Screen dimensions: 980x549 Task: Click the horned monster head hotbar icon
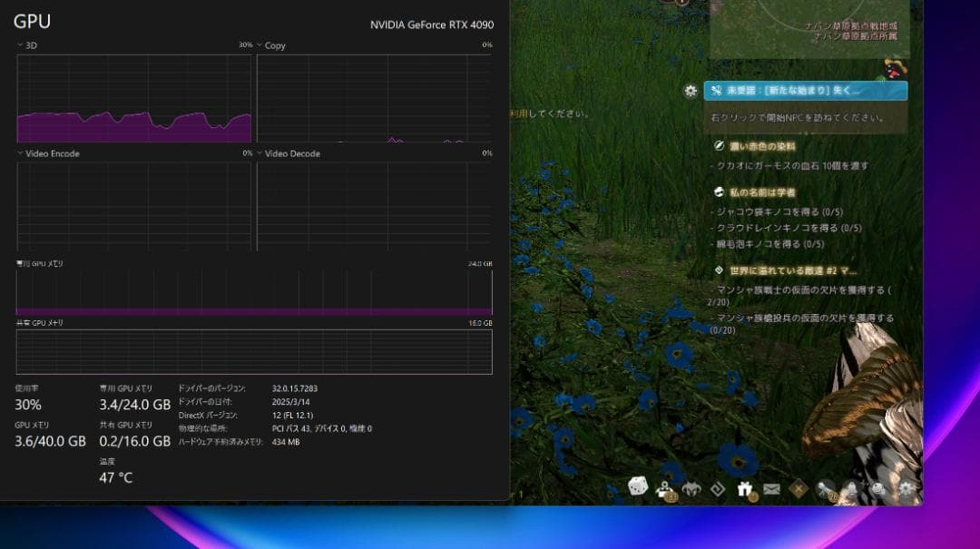pyautogui.click(x=691, y=487)
